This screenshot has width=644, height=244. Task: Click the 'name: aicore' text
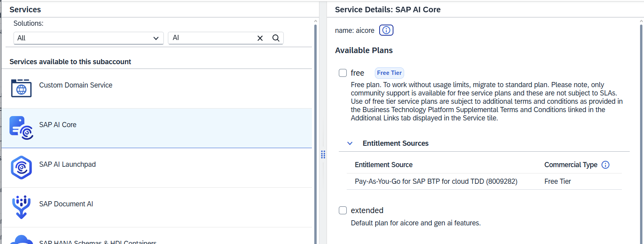coord(355,30)
